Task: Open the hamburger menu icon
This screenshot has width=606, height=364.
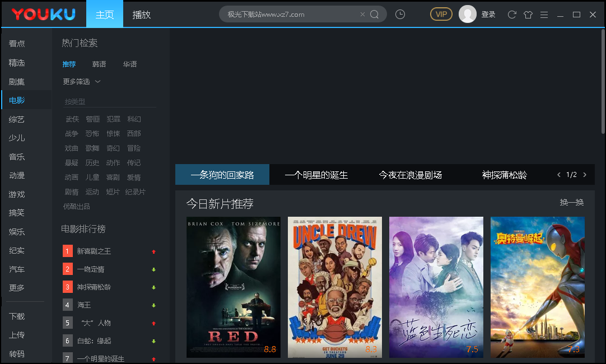Action: coord(544,15)
